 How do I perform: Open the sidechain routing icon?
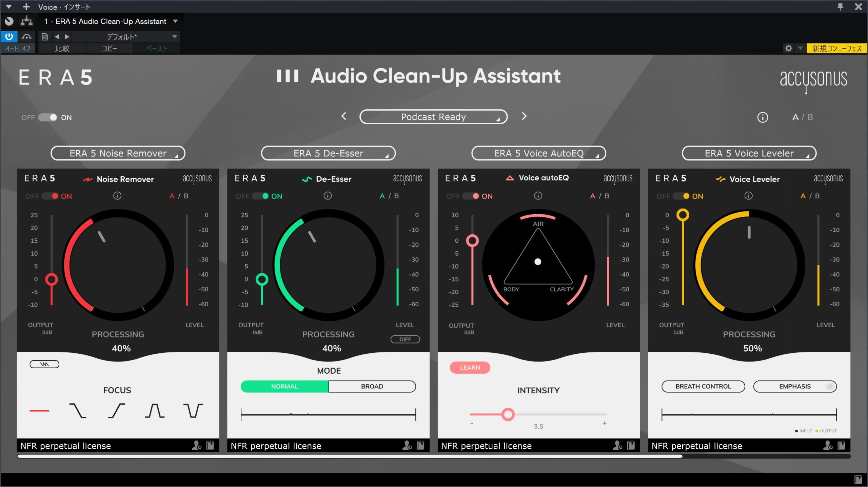click(27, 21)
